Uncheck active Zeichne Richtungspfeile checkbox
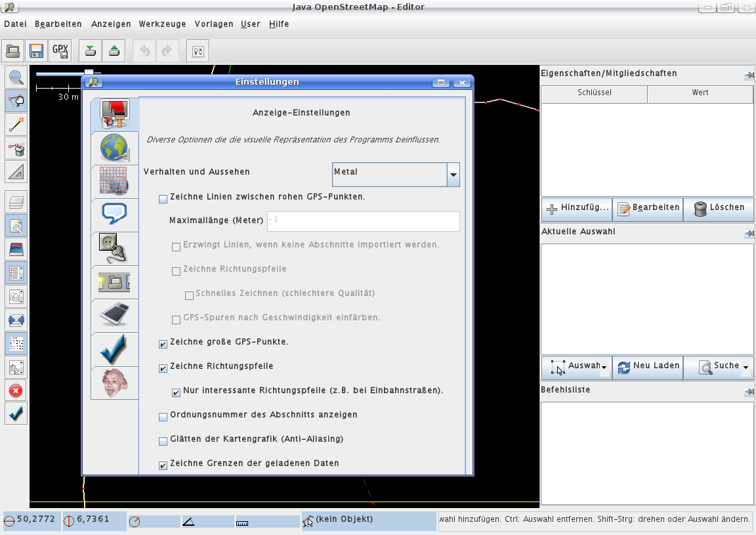 [163, 368]
